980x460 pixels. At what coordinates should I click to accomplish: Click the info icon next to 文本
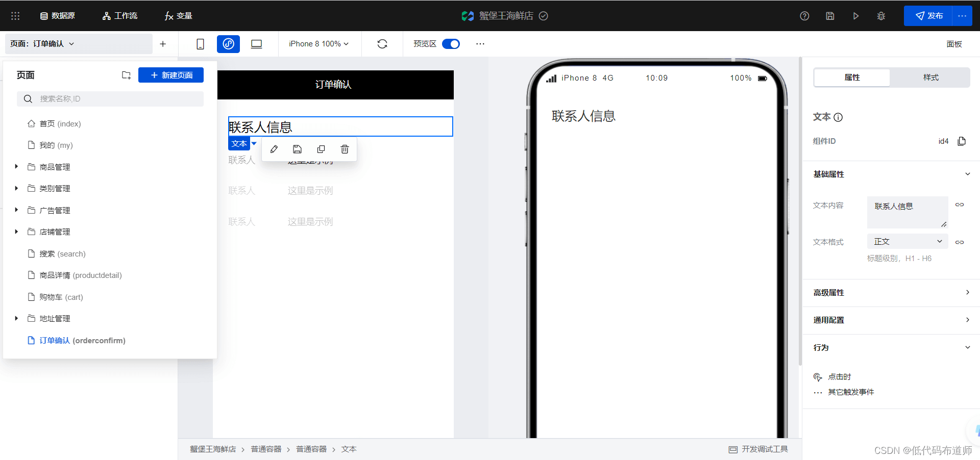click(838, 117)
